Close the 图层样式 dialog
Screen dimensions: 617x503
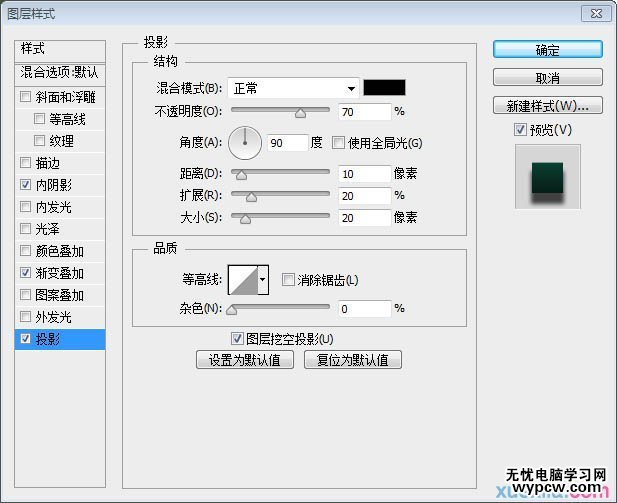click(596, 13)
